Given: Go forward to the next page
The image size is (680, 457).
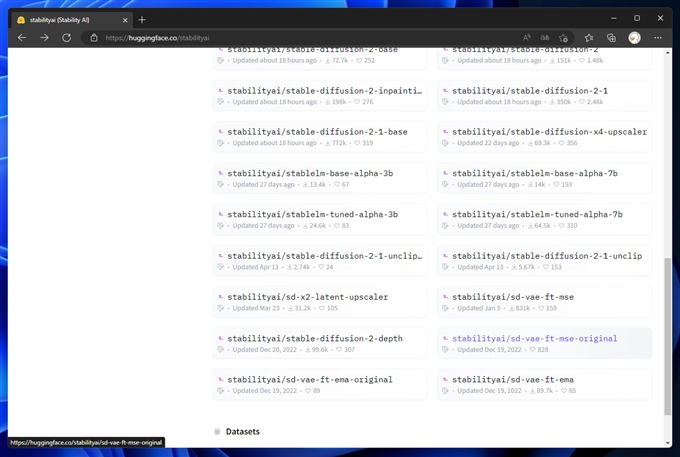Looking at the screenshot, I should (x=44, y=38).
